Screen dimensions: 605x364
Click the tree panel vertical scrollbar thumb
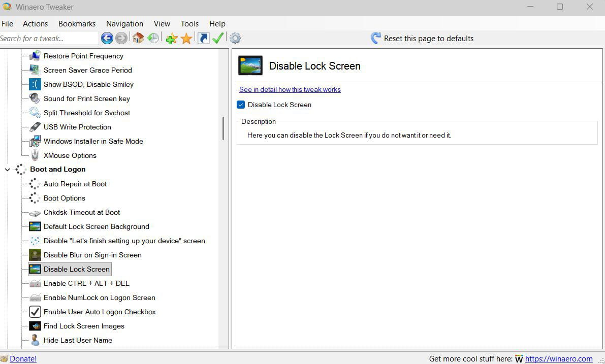223,128
